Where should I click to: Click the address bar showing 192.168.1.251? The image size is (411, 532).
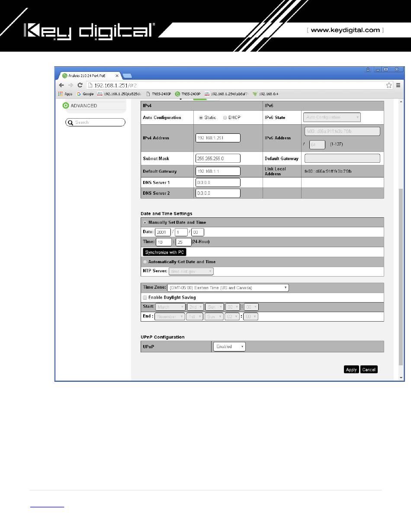tap(236, 85)
